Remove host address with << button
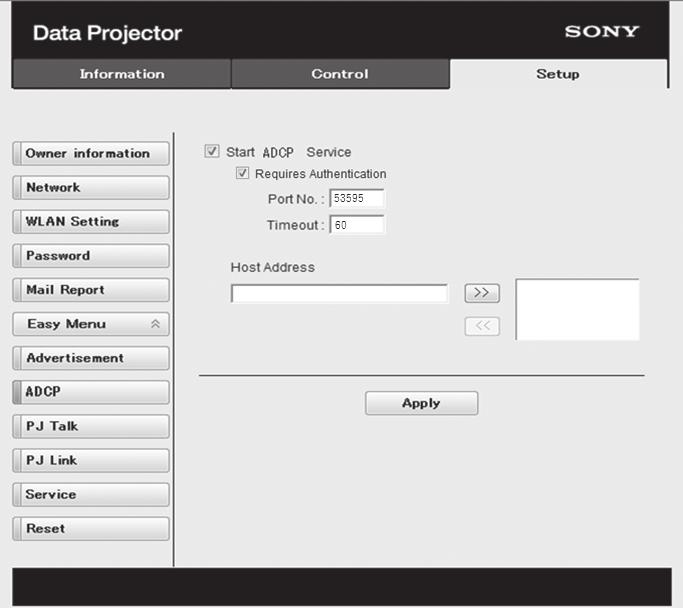 [482, 326]
